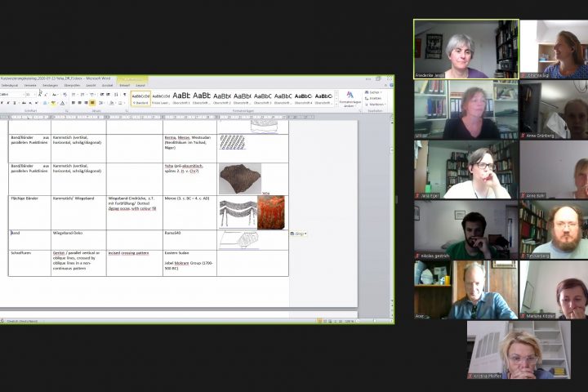
Task: Click Formatvorlagen ändern icon
Action: coord(350,99)
